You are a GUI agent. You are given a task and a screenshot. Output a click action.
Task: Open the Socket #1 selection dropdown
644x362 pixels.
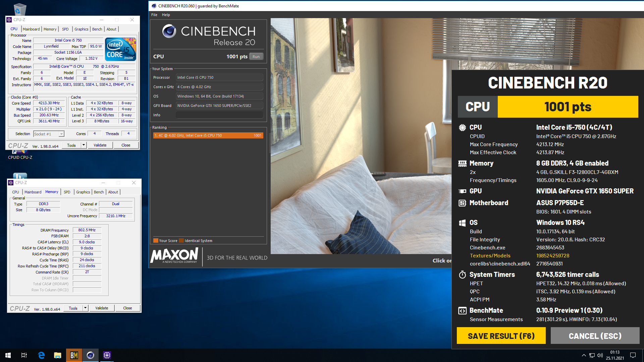61,134
